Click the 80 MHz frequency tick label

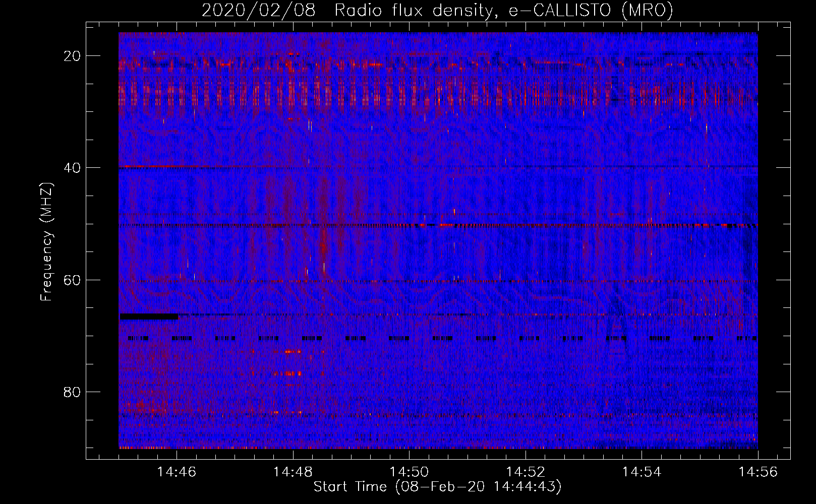73,392
